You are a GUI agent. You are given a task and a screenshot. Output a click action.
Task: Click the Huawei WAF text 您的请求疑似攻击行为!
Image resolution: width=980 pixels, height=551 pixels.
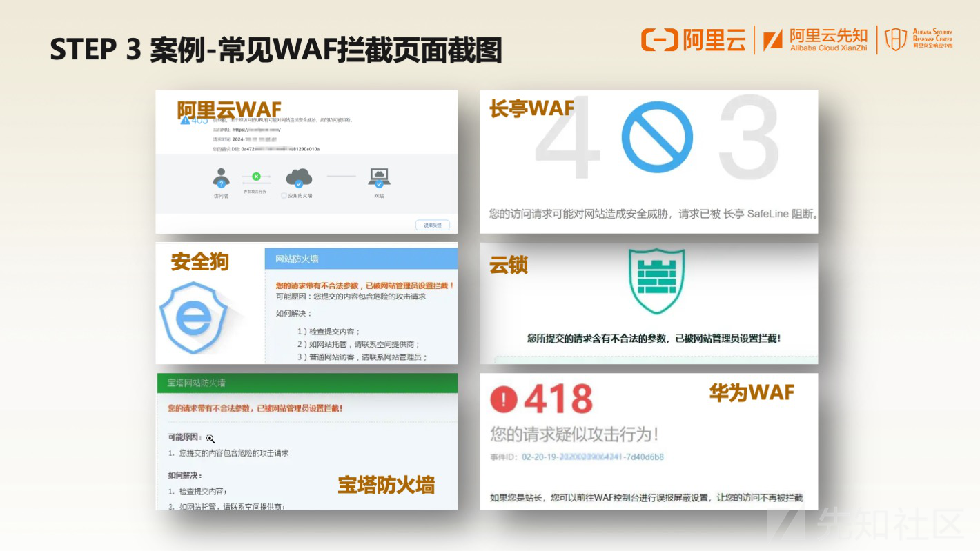tap(574, 434)
